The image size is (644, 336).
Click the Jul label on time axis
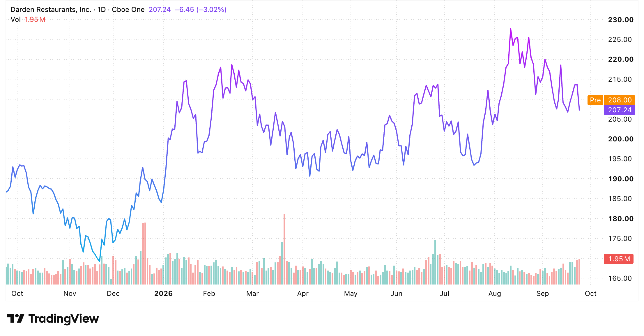(444, 294)
